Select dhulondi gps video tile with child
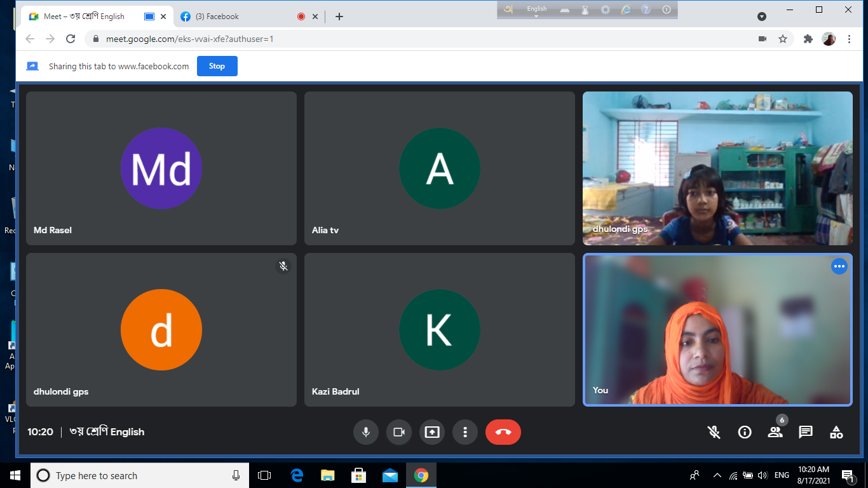 point(717,168)
